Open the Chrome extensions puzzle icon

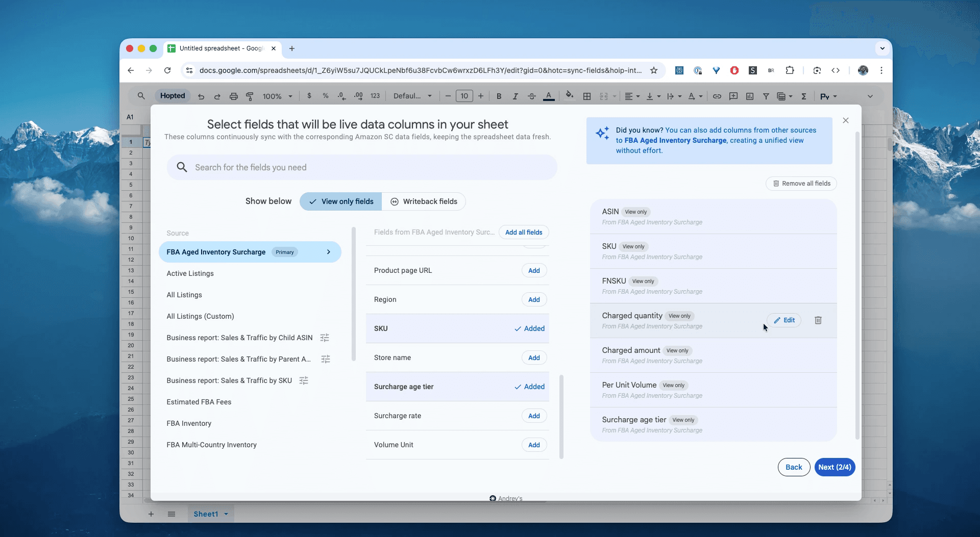(790, 70)
